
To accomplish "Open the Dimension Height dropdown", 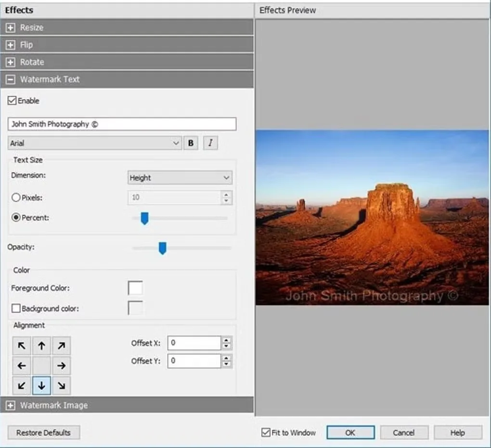I will coord(180,178).
